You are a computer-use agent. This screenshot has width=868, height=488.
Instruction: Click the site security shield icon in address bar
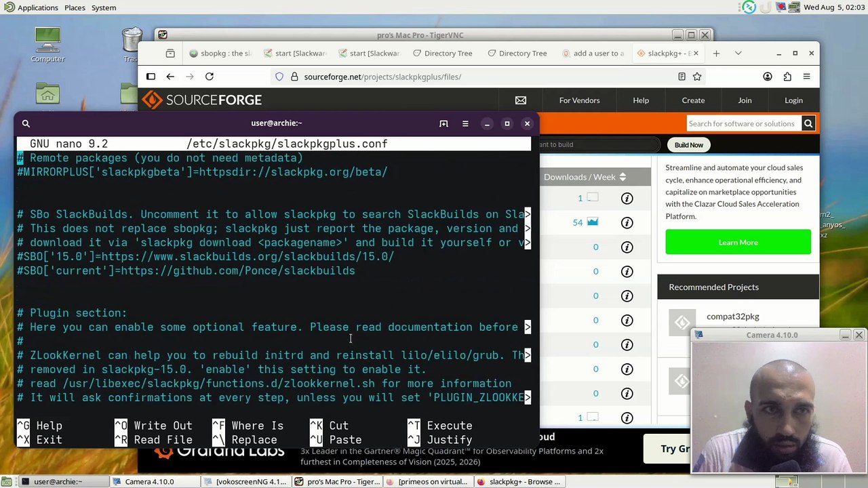coord(279,77)
